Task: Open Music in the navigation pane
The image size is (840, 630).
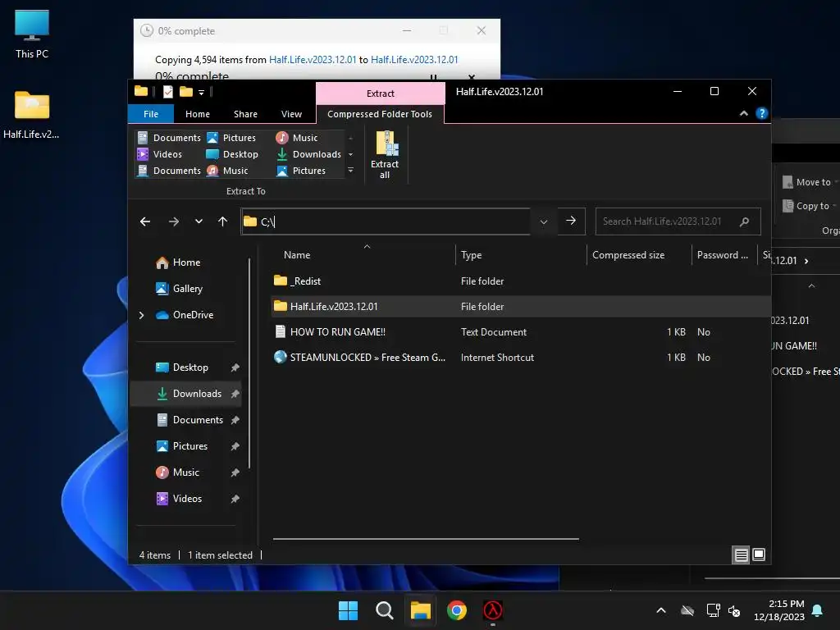Action: tap(178, 472)
